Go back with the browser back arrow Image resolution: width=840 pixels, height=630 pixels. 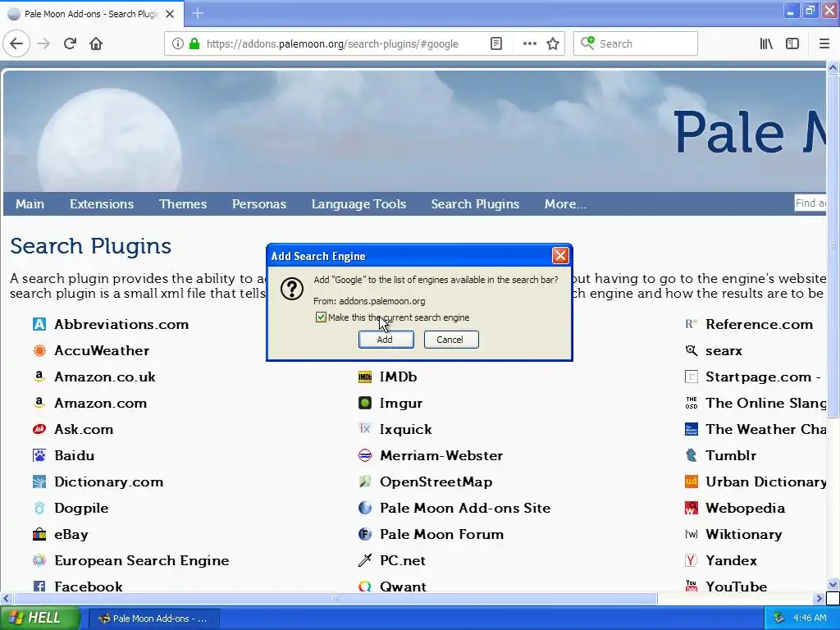coord(16,43)
